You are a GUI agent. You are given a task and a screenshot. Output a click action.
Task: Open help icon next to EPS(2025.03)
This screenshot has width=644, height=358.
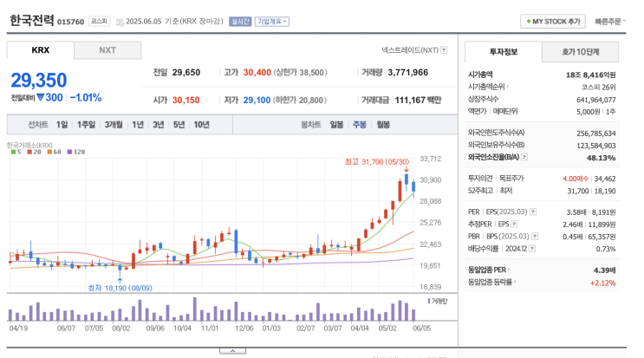click(x=533, y=212)
